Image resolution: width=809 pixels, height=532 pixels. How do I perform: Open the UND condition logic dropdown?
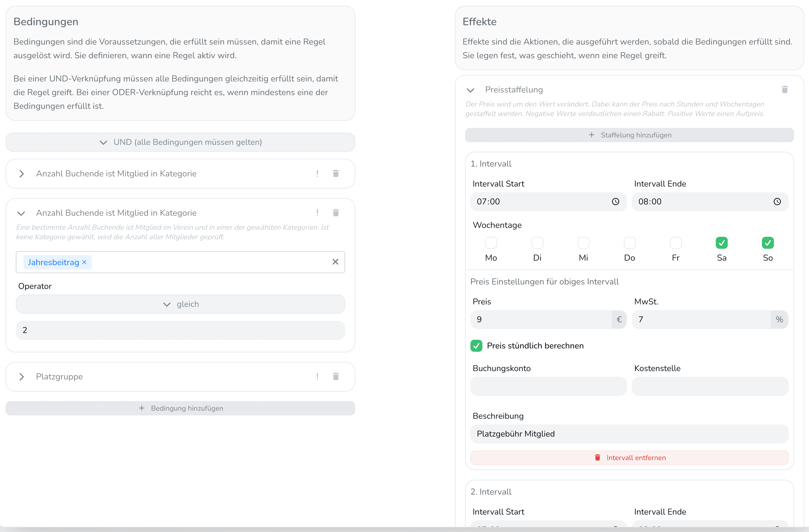[x=180, y=142]
